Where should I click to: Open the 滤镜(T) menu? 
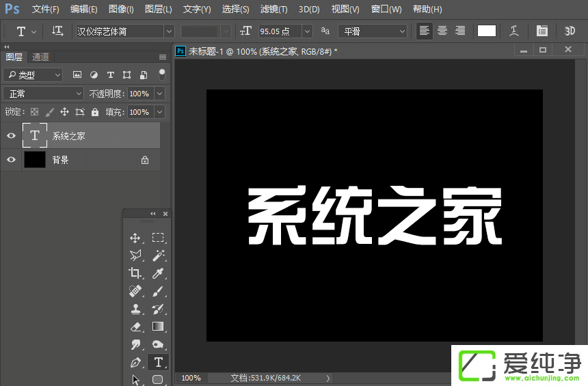pos(273,10)
